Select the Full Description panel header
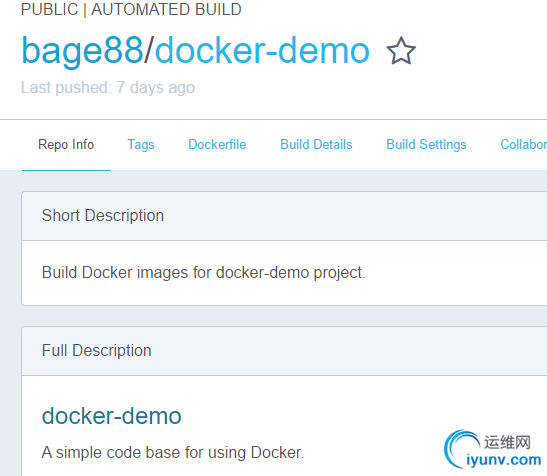 pyautogui.click(x=284, y=351)
